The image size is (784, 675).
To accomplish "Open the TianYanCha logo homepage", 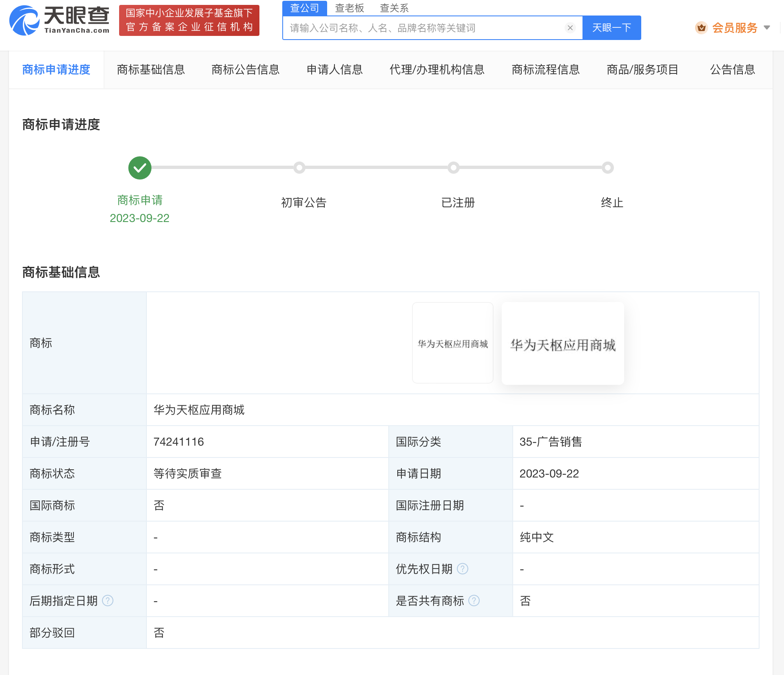I will click(x=60, y=20).
